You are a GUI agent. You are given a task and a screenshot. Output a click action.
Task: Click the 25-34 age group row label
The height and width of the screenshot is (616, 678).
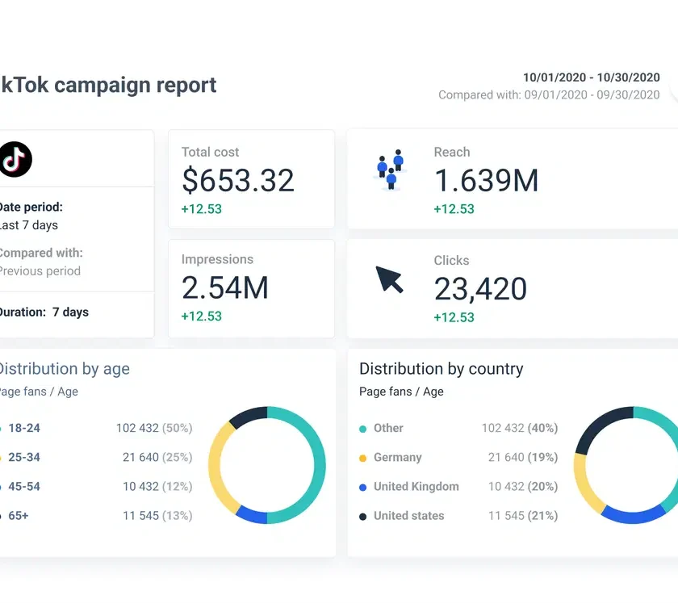tap(24, 457)
